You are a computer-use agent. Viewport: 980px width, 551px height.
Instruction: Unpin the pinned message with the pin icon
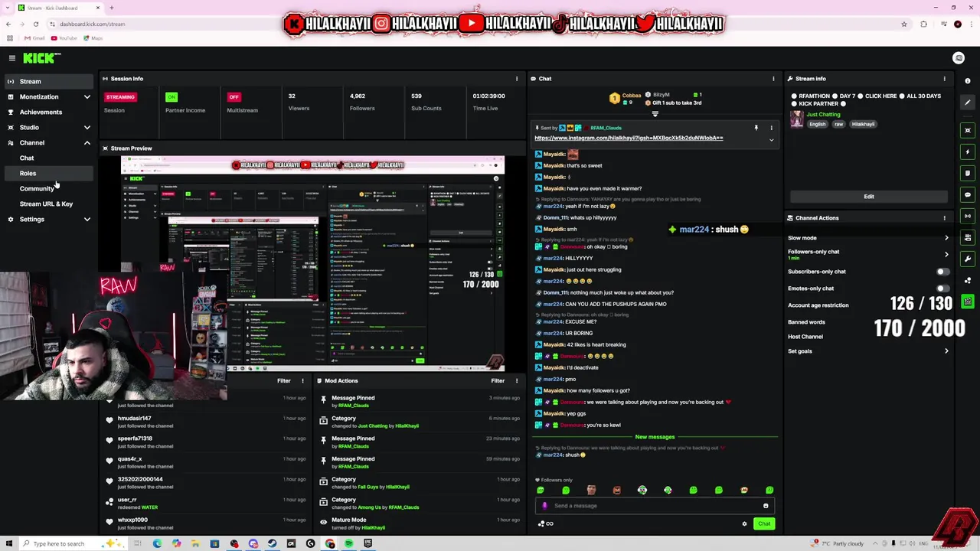pos(756,128)
